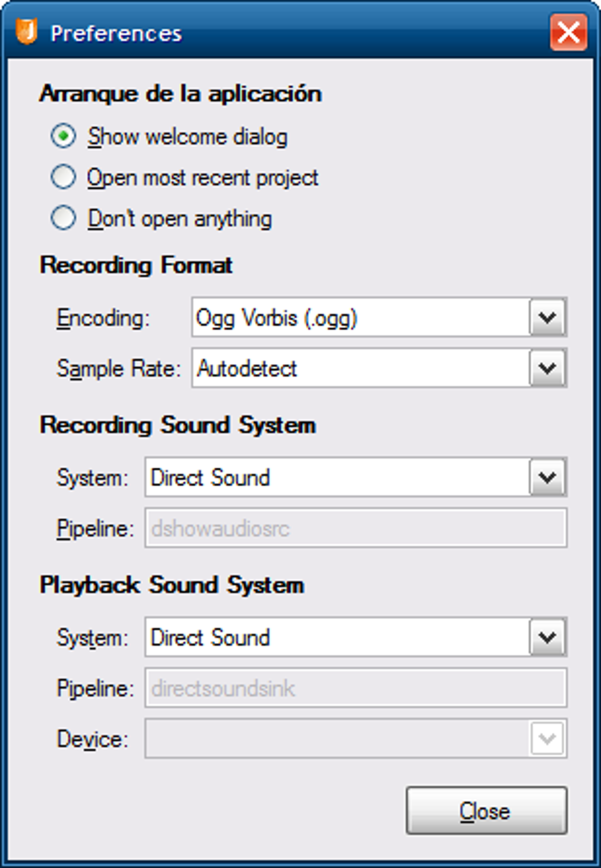The height and width of the screenshot is (868, 601).
Task: Click the disabled Device dropdown arrow
Action: coord(547,738)
